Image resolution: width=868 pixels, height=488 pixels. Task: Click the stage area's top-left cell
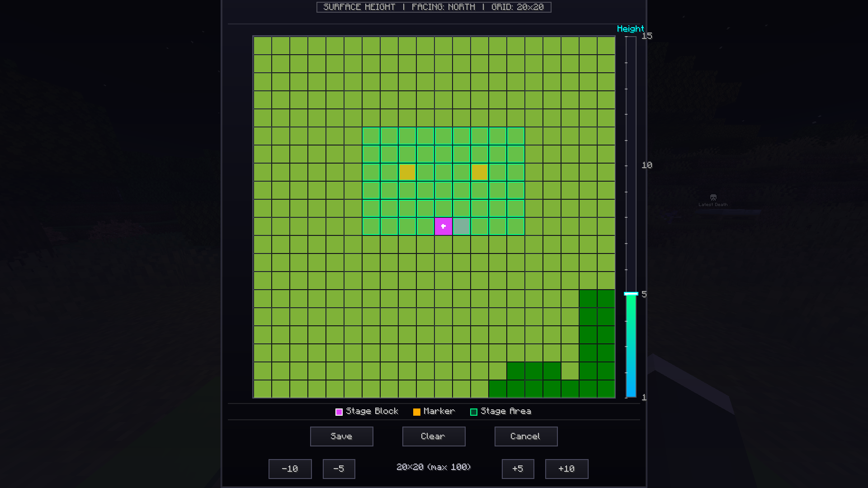(x=371, y=136)
